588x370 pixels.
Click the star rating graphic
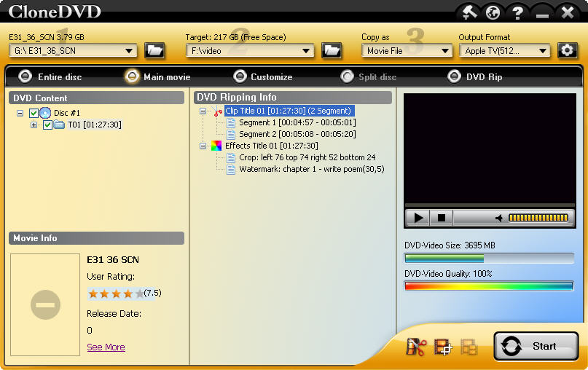click(x=116, y=294)
